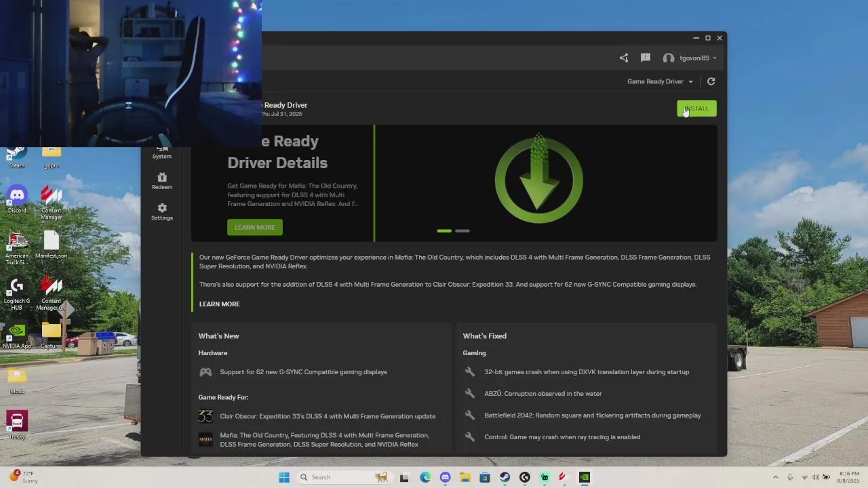Image resolution: width=868 pixels, height=488 pixels.
Task: Select the first banner slide indicator
Action: click(444, 231)
